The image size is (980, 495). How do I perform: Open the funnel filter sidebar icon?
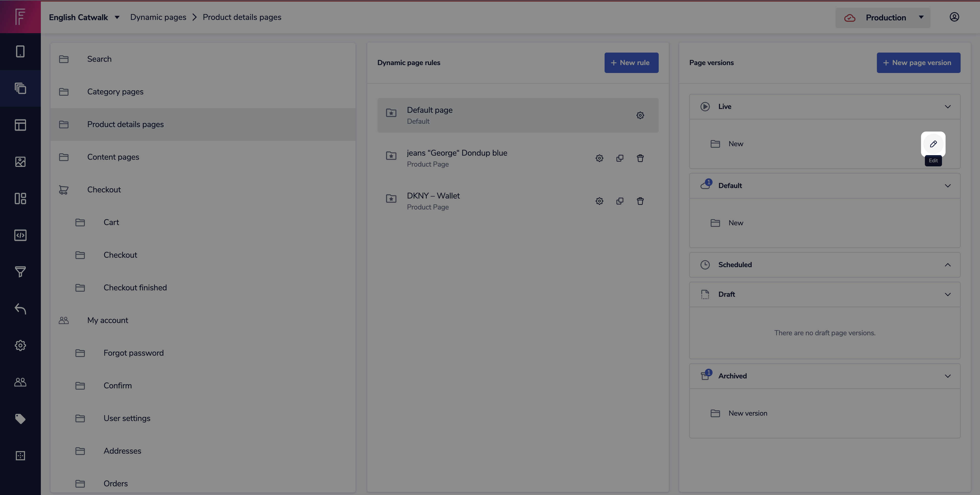(20, 272)
